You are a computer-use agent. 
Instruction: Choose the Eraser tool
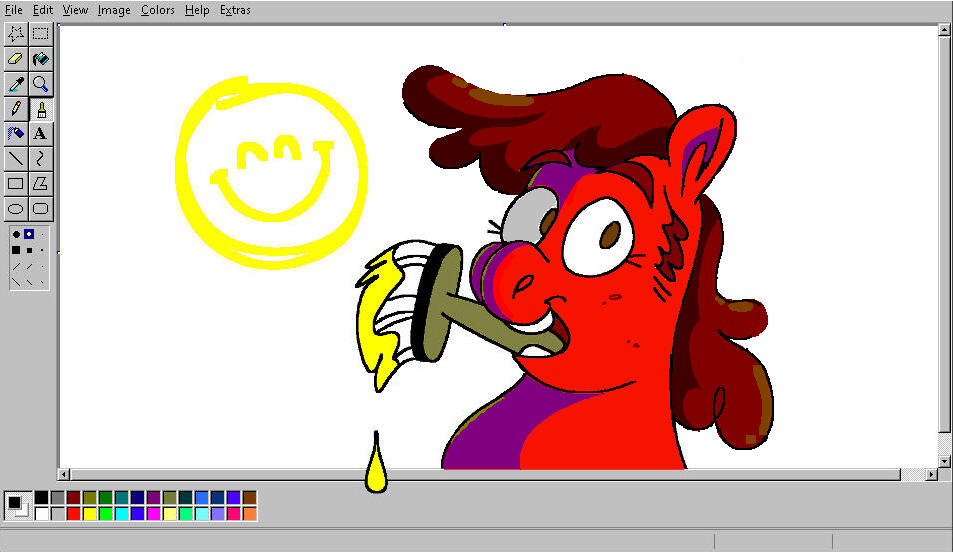[x=16, y=58]
